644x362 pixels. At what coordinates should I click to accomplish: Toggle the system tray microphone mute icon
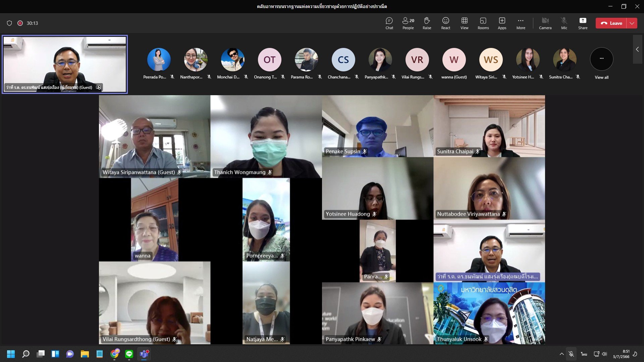coord(571,354)
